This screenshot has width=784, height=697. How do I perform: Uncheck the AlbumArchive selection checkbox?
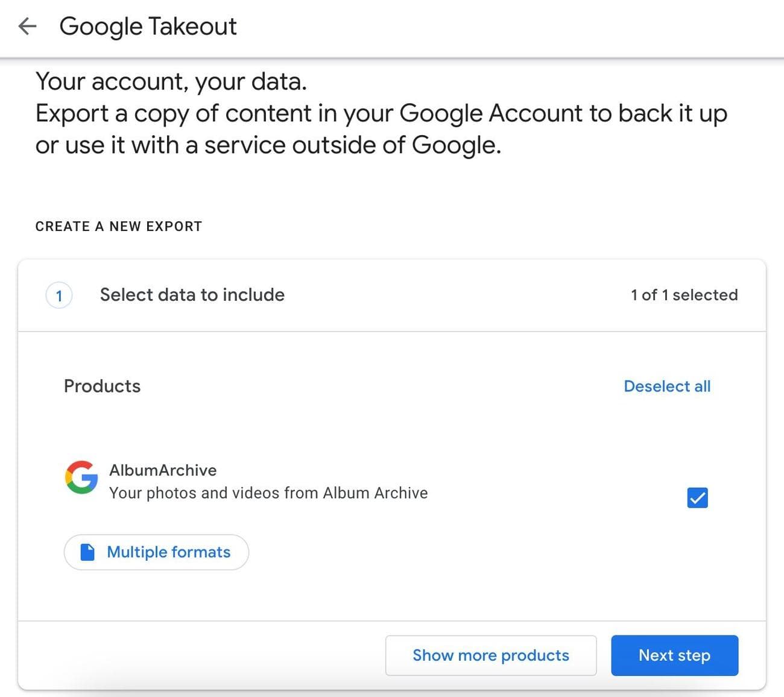697,497
